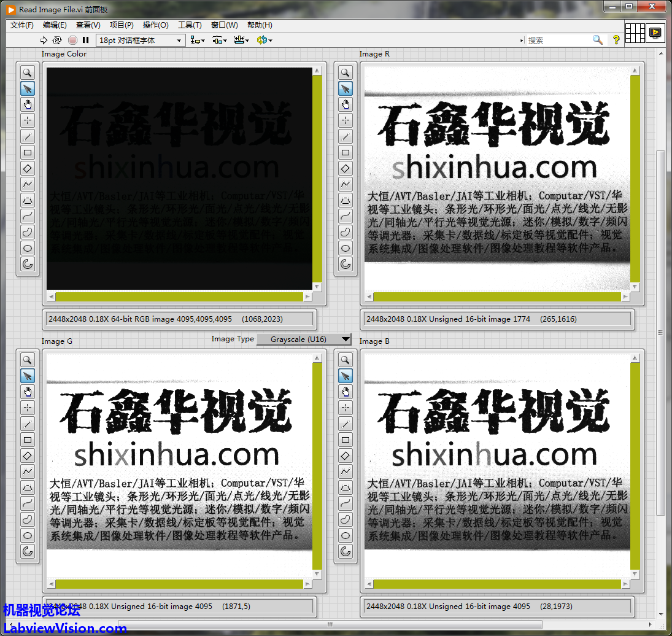Choose the Line tool in Image G
Image resolution: width=672 pixels, height=636 pixels.
pos(28,424)
